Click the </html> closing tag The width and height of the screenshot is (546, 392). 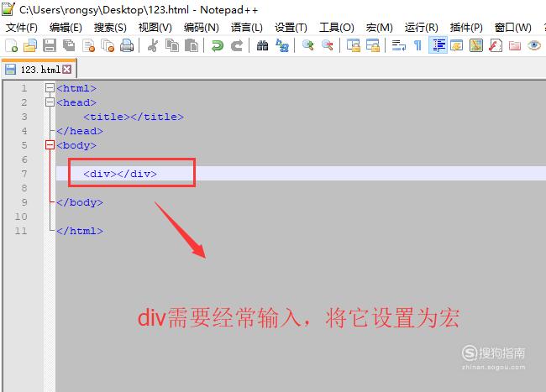[x=80, y=231]
